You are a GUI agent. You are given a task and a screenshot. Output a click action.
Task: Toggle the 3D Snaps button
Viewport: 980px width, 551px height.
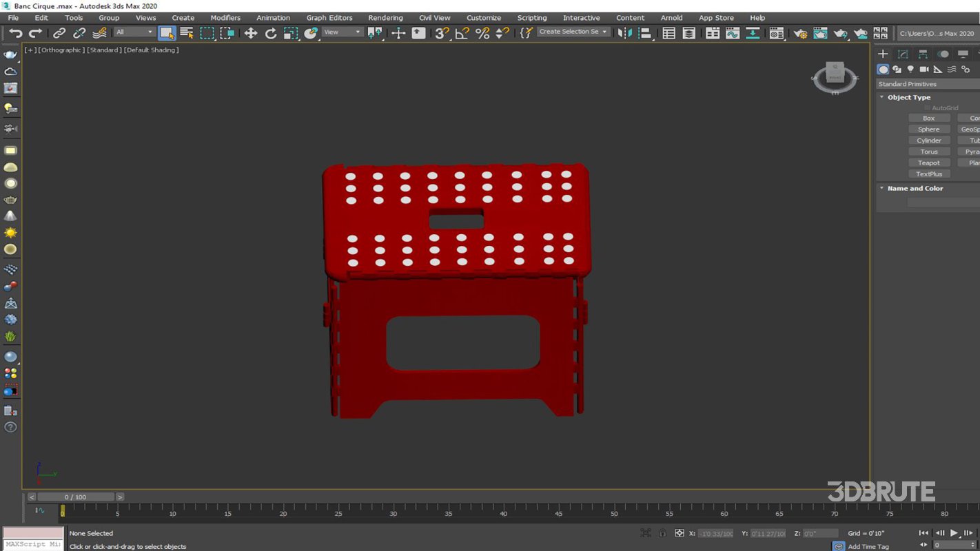(442, 33)
